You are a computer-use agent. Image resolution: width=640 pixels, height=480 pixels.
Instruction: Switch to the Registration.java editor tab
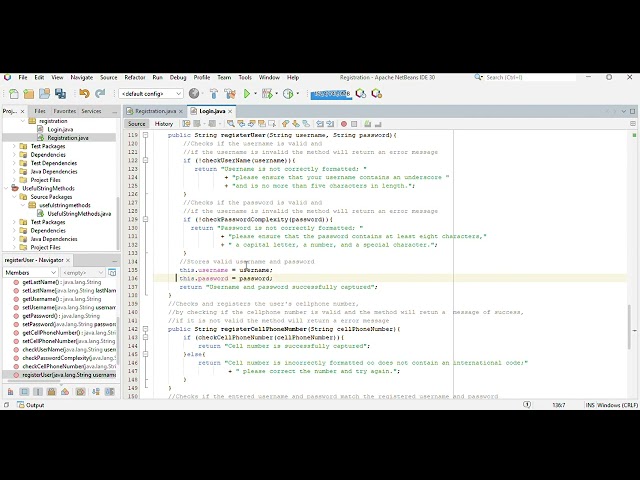click(155, 111)
